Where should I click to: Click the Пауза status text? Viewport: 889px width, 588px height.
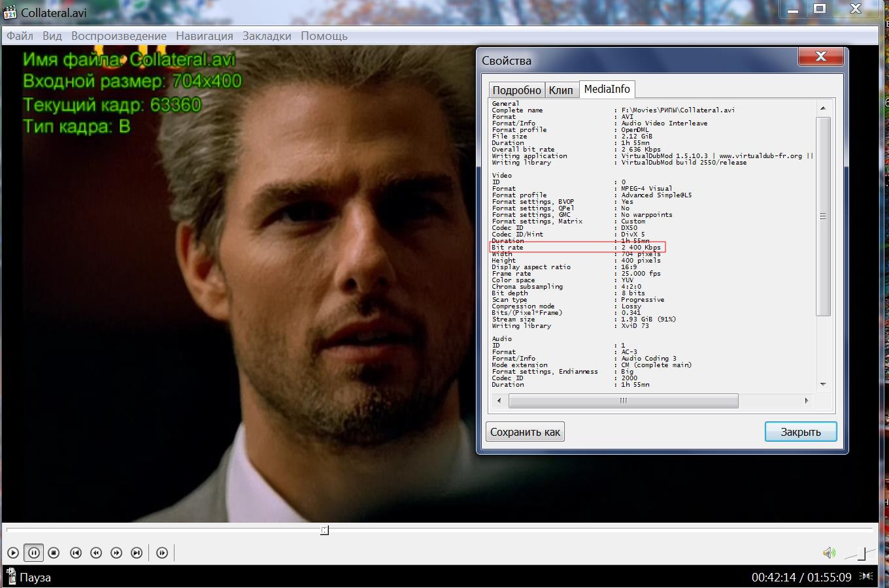35,578
